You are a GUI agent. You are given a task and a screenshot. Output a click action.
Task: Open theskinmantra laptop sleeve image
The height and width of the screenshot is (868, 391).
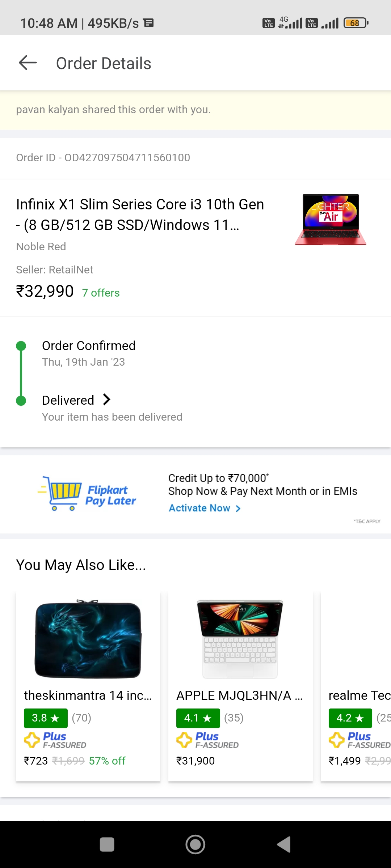(x=88, y=639)
